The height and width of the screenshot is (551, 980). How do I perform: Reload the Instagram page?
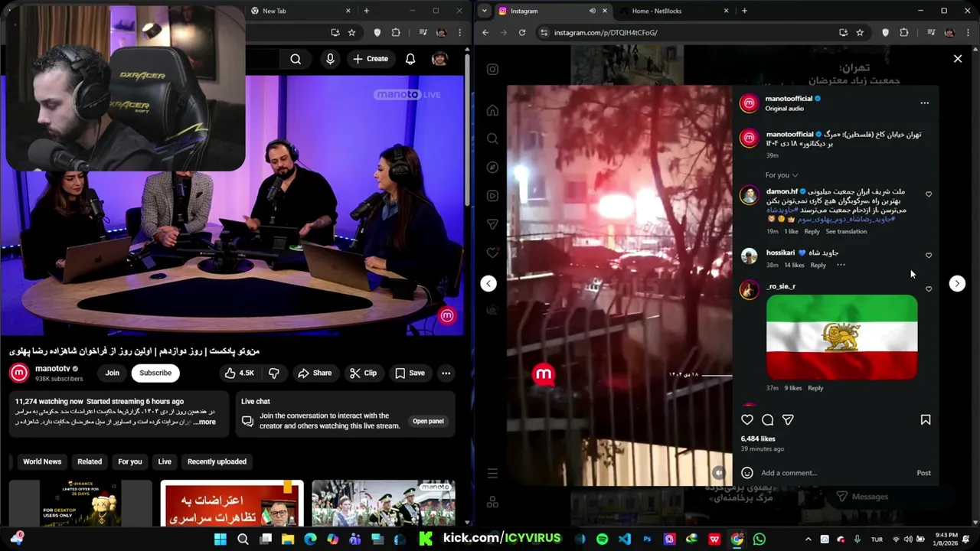pyautogui.click(x=522, y=32)
